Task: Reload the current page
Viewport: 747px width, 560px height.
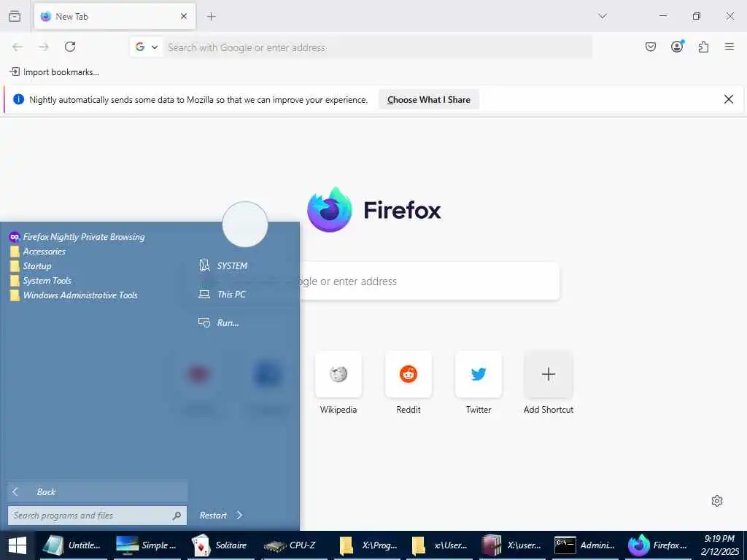Action: coord(70,47)
